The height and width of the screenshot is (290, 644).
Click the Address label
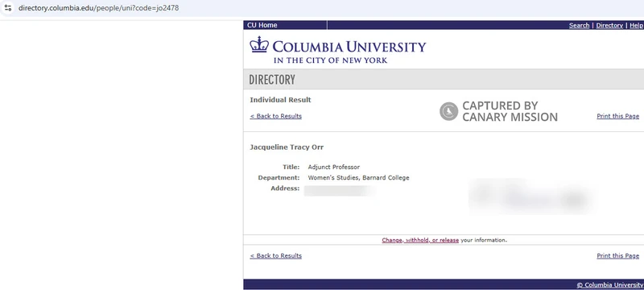285,188
